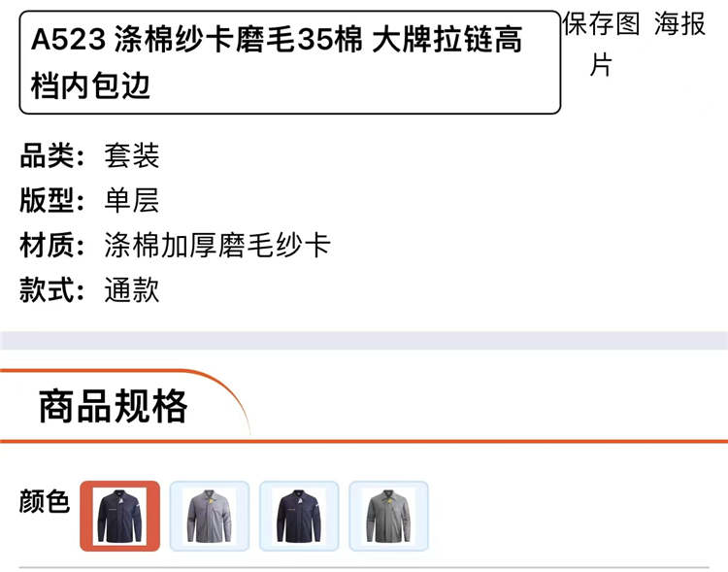Click the 材质 field label
The image size is (728, 572).
point(52,245)
